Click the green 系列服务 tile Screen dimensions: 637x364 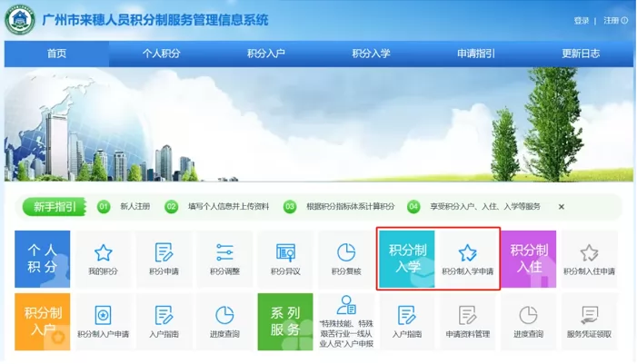pyautogui.click(x=285, y=322)
